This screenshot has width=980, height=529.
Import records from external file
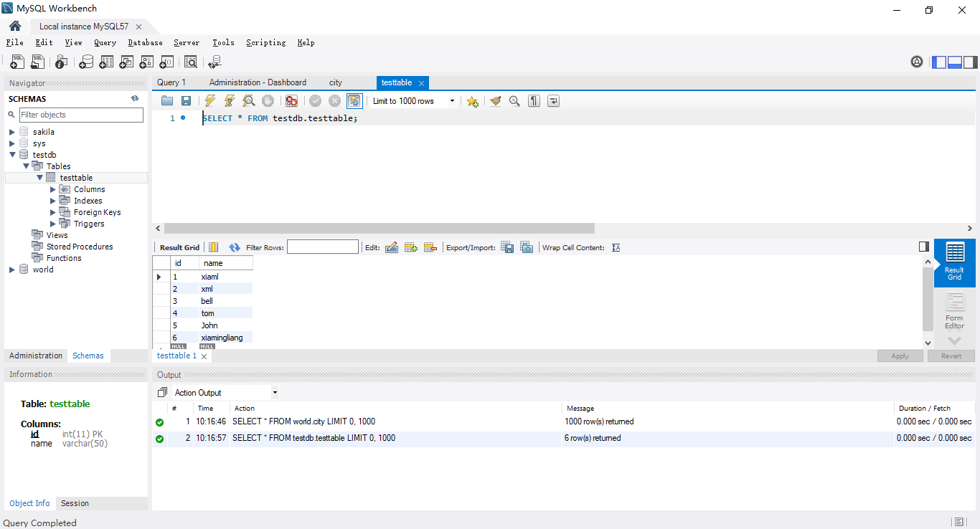[x=527, y=247]
